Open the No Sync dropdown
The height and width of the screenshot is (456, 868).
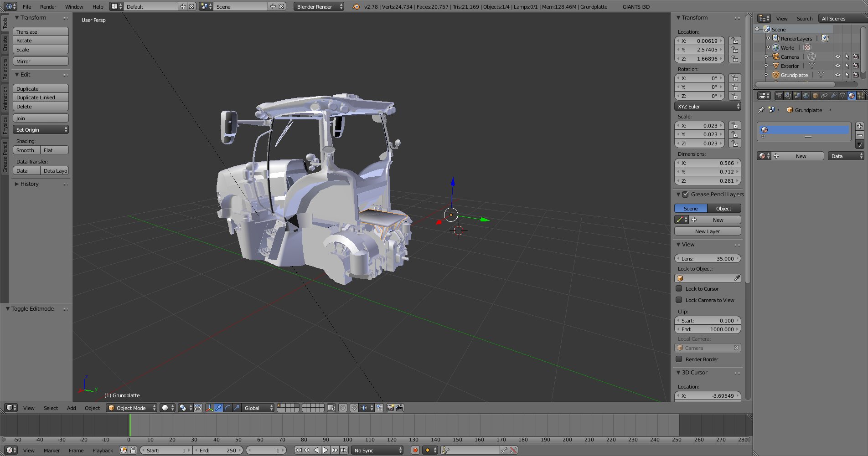coord(377,450)
